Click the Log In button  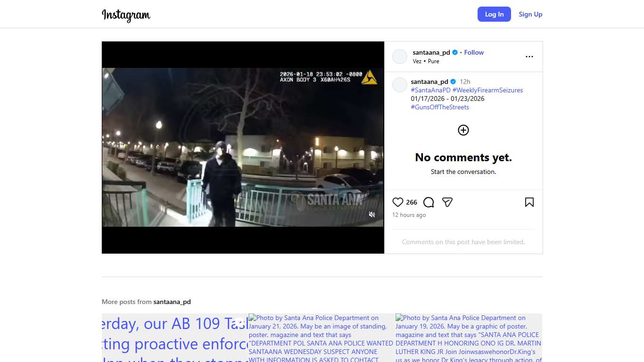(x=494, y=14)
